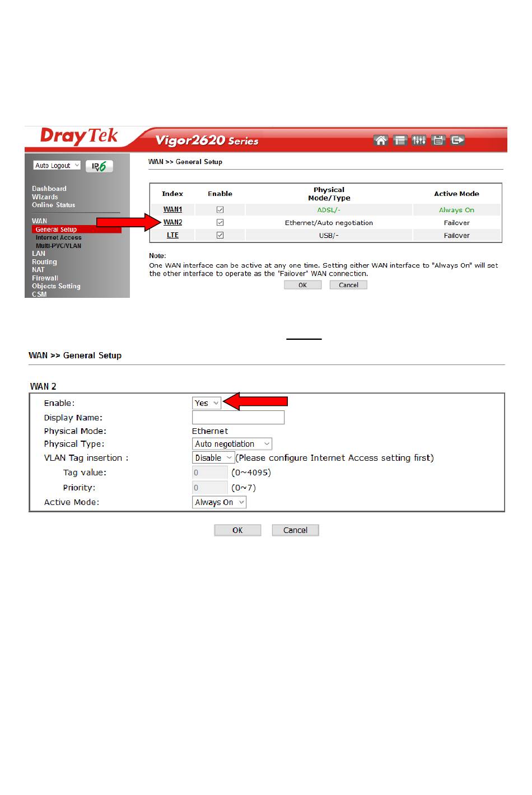Click the logout arrow icon in the header
Viewport: 532px width, 795px height.
pos(458,140)
